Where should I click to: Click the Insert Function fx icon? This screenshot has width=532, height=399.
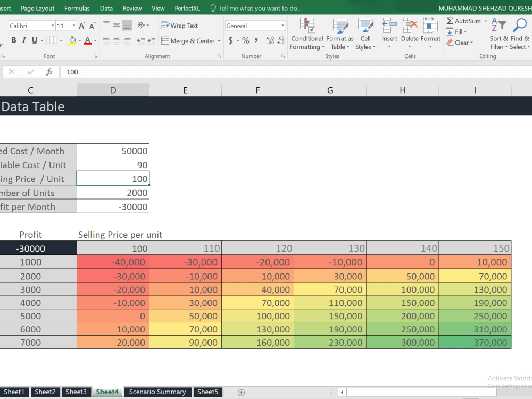point(49,72)
